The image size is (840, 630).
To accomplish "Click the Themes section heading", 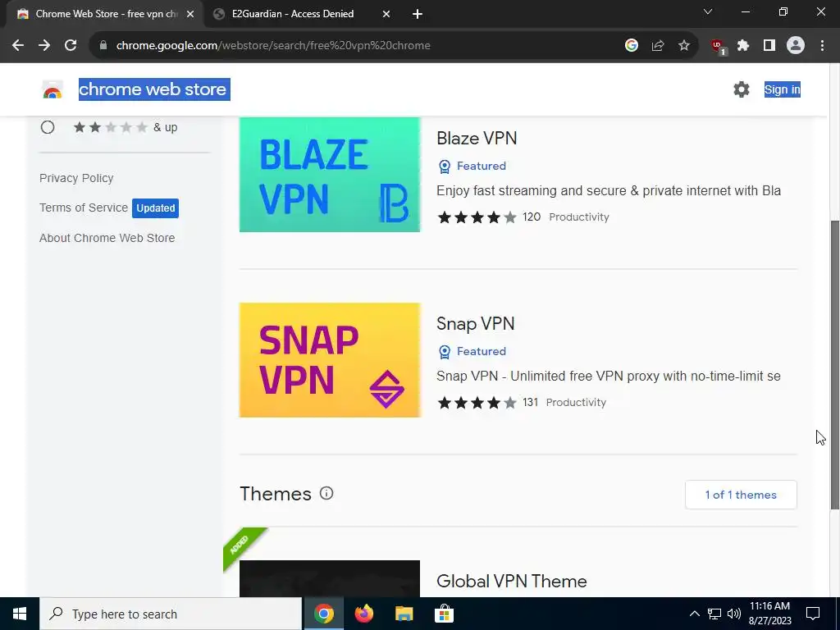I will [276, 493].
